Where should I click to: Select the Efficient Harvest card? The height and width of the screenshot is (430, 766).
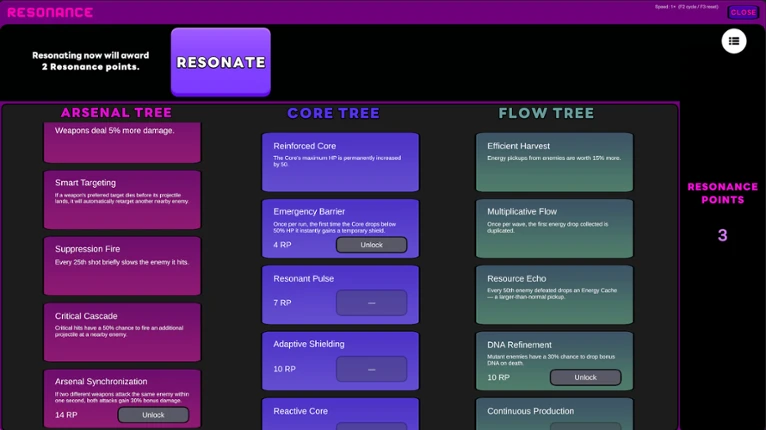click(554, 162)
